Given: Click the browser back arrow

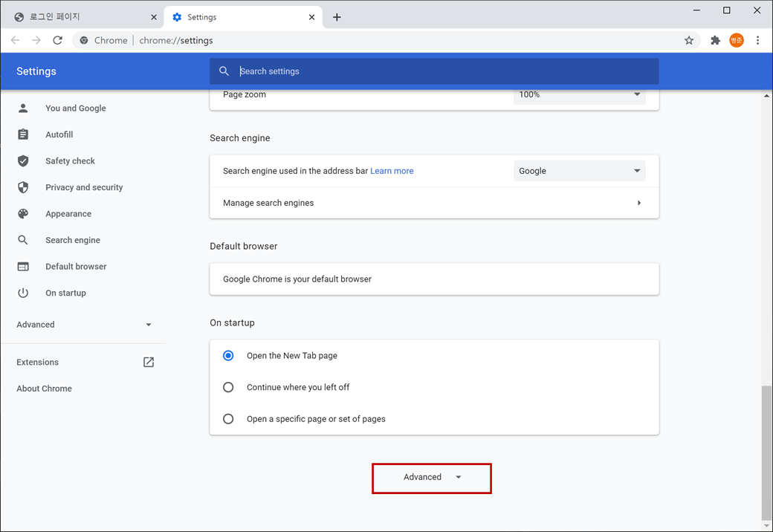Looking at the screenshot, I should click(16, 40).
